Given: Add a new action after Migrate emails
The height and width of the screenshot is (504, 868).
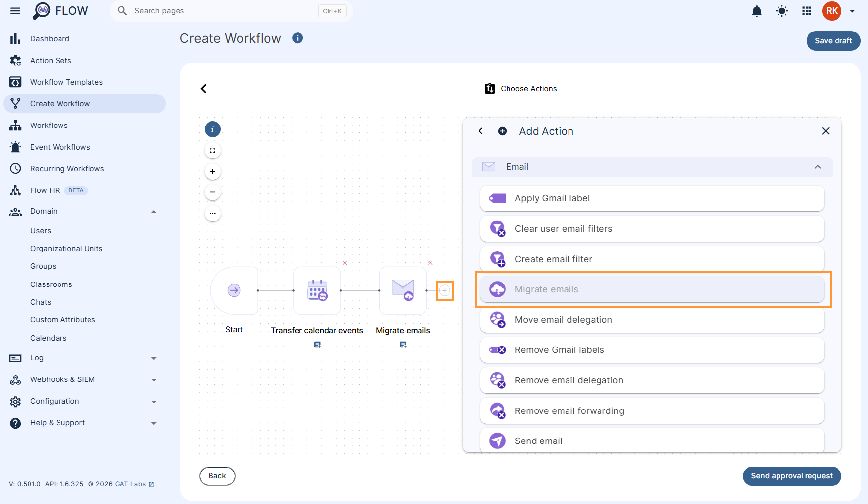Looking at the screenshot, I should (445, 291).
